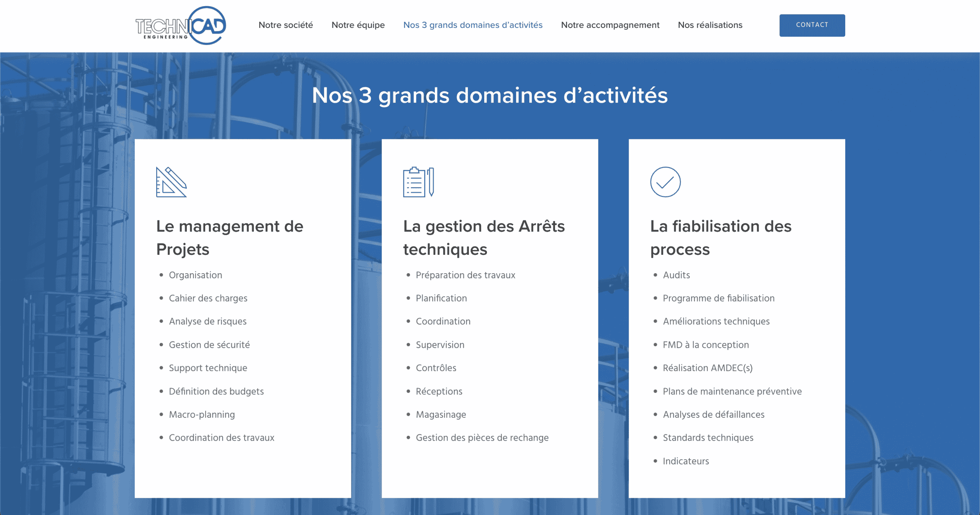Click the Indicateurs list item
Screen dimensions: 980x515
coord(686,461)
